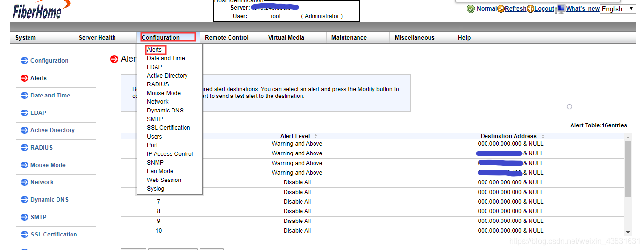Open sidebar Active Directory link
This screenshot has width=644, height=250.
53,130
